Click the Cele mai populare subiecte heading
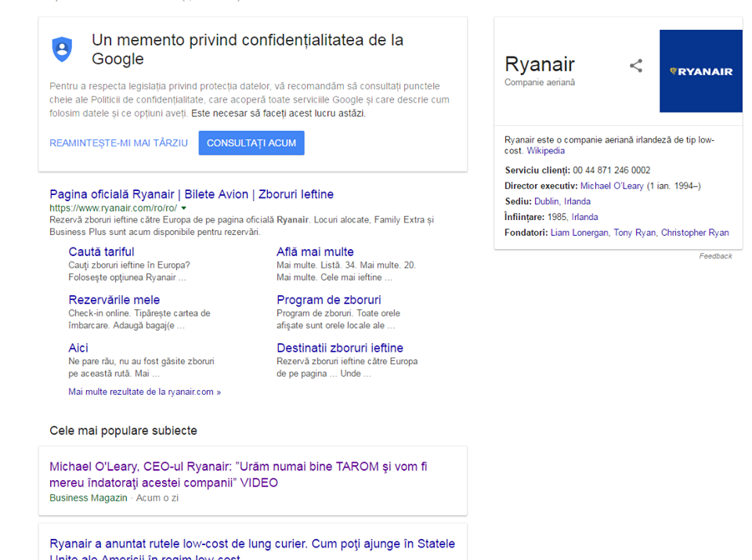The width and height of the screenshot is (752, 560). [x=123, y=431]
